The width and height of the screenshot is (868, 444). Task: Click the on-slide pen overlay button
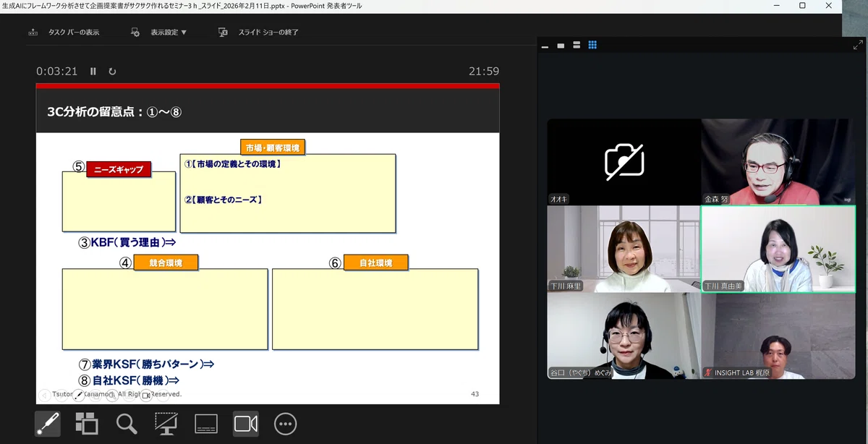(78, 396)
